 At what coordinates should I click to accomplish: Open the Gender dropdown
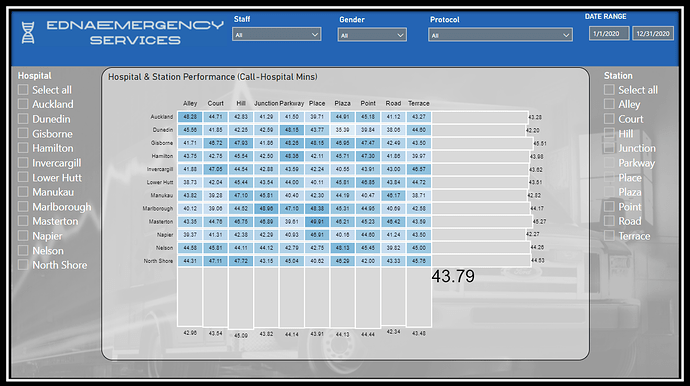372,35
